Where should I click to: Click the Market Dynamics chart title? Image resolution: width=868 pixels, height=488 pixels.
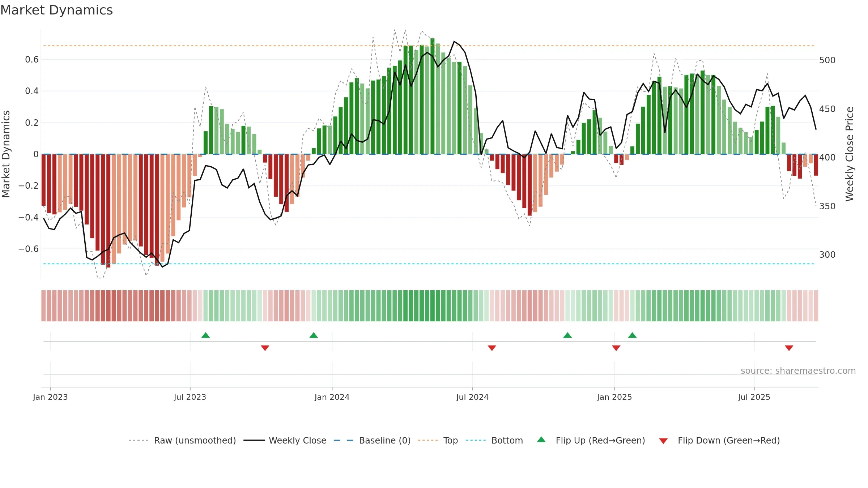click(57, 10)
